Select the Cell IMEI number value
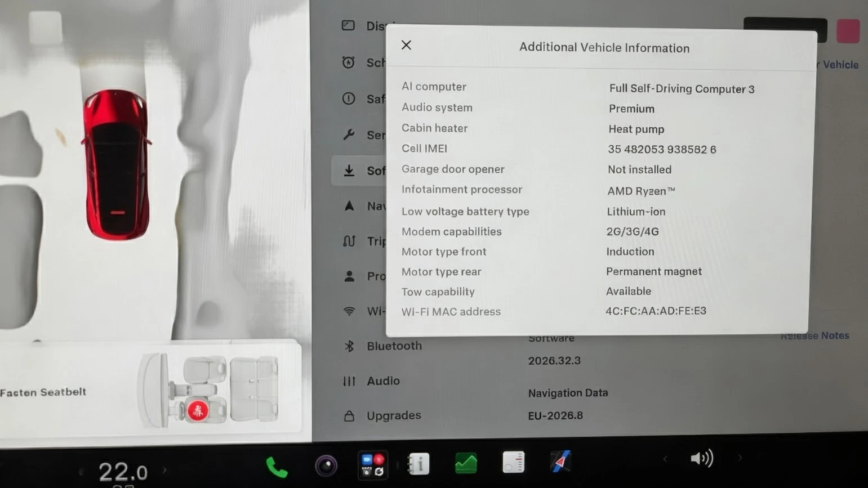868x488 pixels. point(662,150)
